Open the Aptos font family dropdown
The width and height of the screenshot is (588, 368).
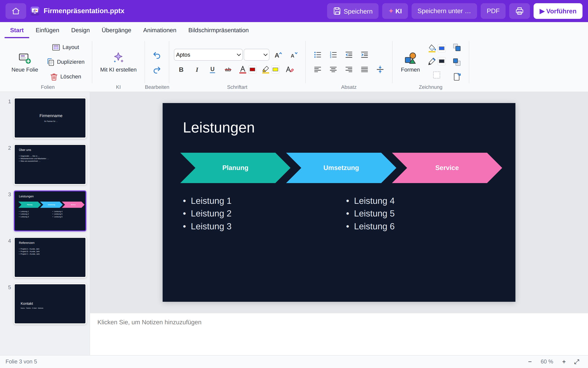[x=208, y=55]
